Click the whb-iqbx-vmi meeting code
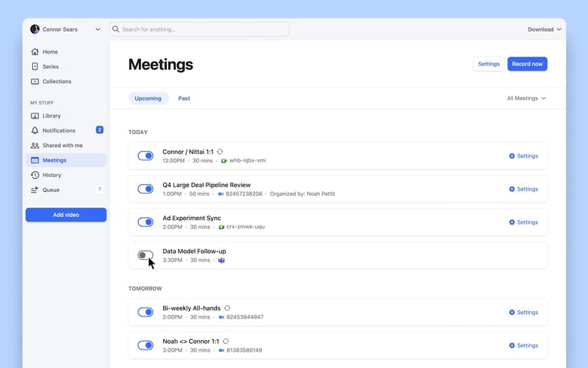Screen dimensions: 588x368 tap(248, 160)
